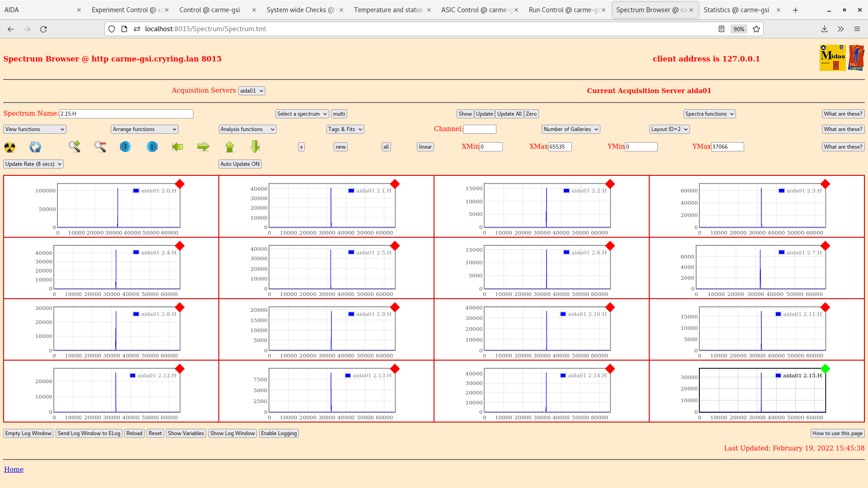Select the Zero spectrum (radioactive) icon
Viewport: 868px width, 488px height.
9,147
